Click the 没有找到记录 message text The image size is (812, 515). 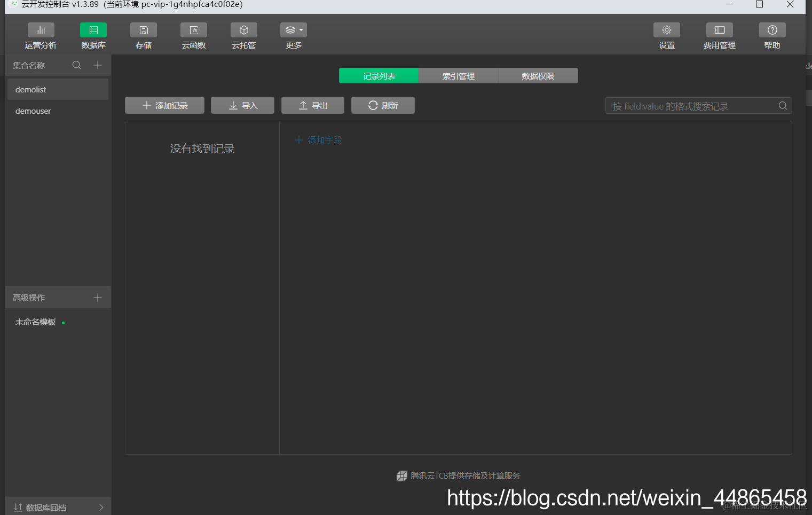tap(202, 149)
